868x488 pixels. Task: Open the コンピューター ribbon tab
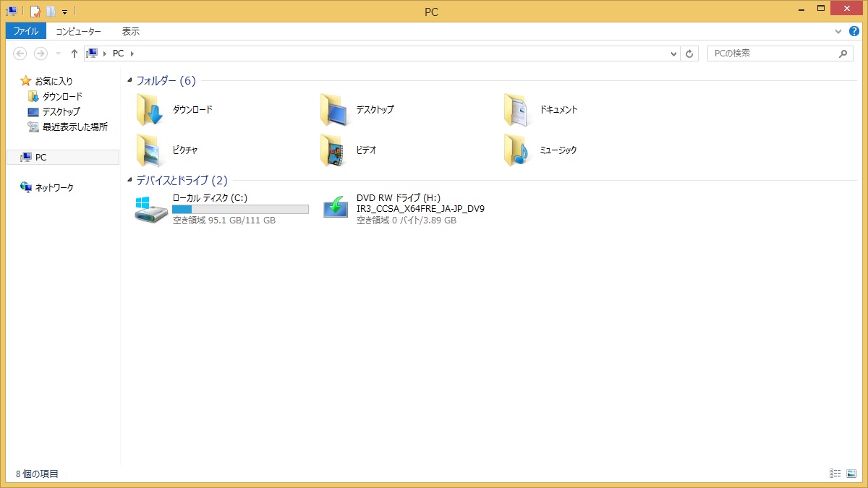79,31
